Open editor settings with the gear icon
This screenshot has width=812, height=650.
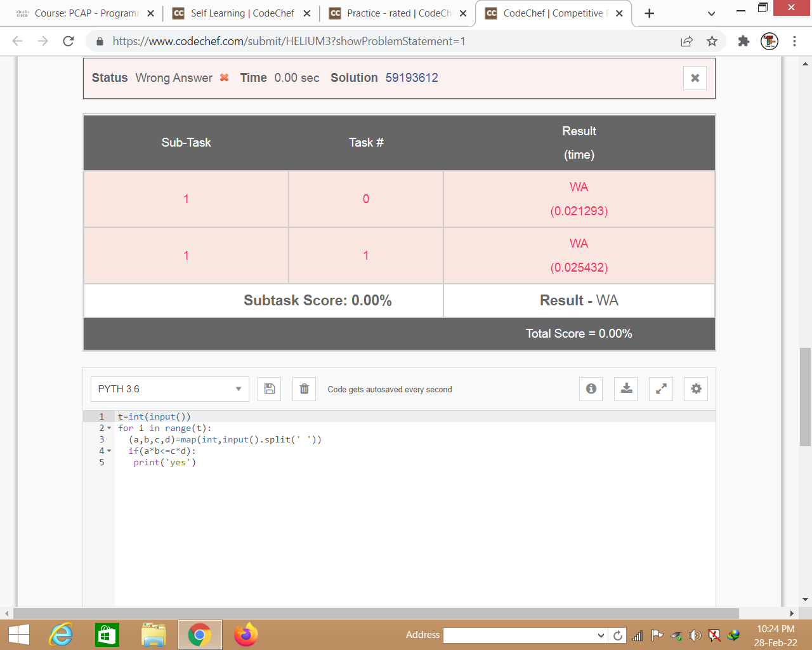pos(695,388)
